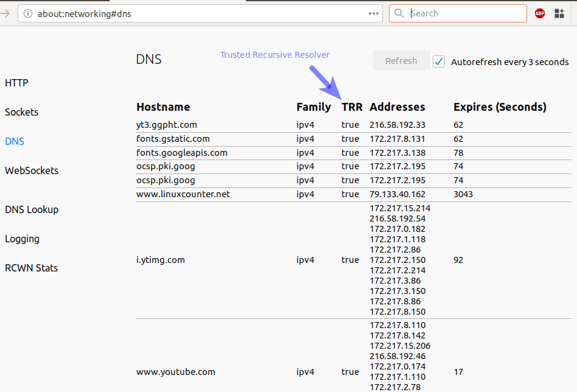Click the search magnifier icon

pos(399,13)
